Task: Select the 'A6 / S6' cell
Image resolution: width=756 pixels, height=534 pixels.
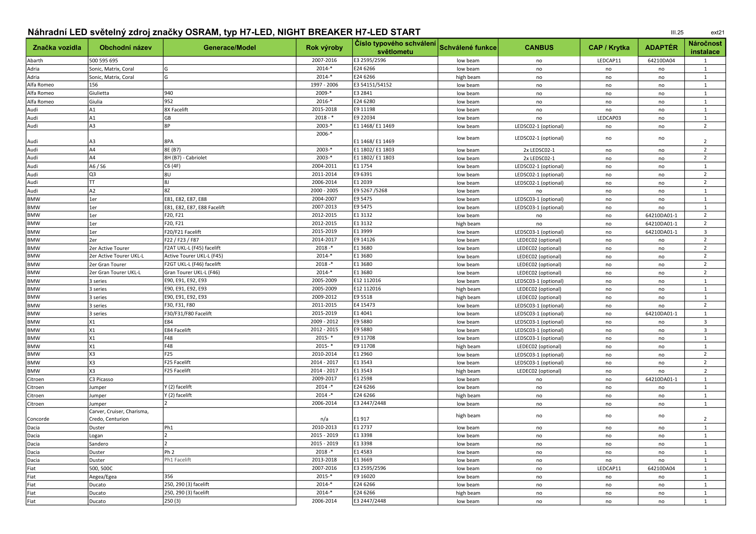Action: click(x=125, y=166)
